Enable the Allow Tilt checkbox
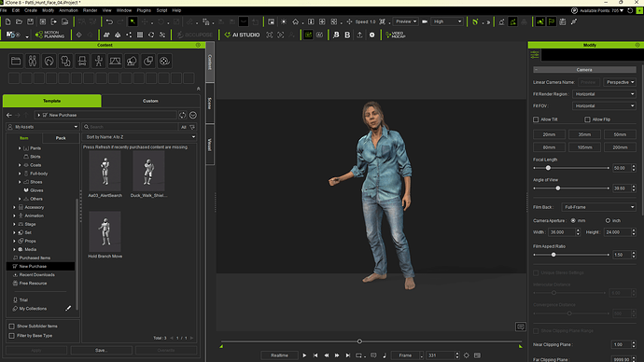The height and width of the screenshot is (362, 644). pos(536,119)
